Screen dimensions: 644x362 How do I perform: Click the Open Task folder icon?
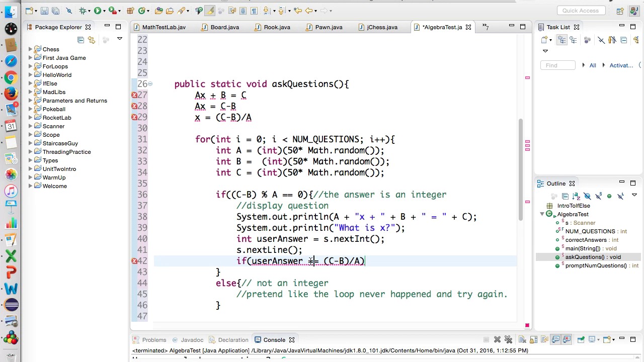pos(170,11)
